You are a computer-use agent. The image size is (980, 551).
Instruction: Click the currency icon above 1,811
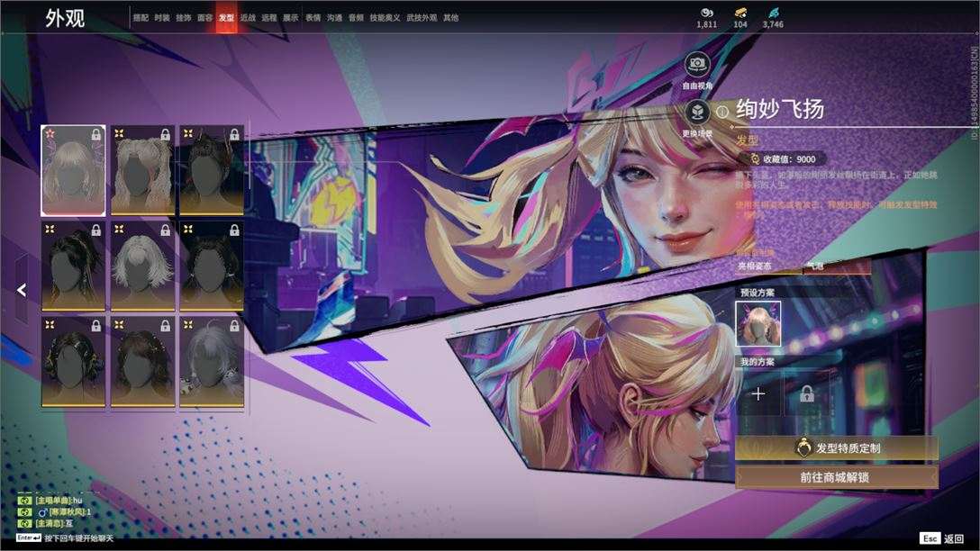(707, 14)
